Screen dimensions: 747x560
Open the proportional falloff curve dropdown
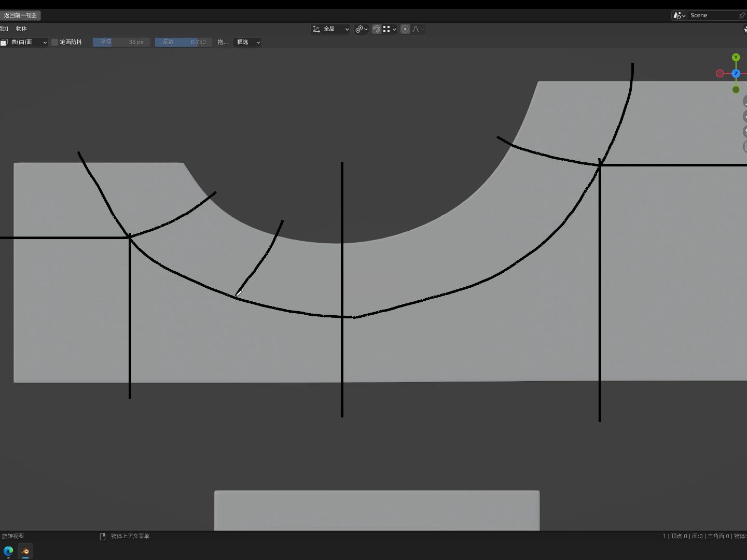tap(418, 30)
